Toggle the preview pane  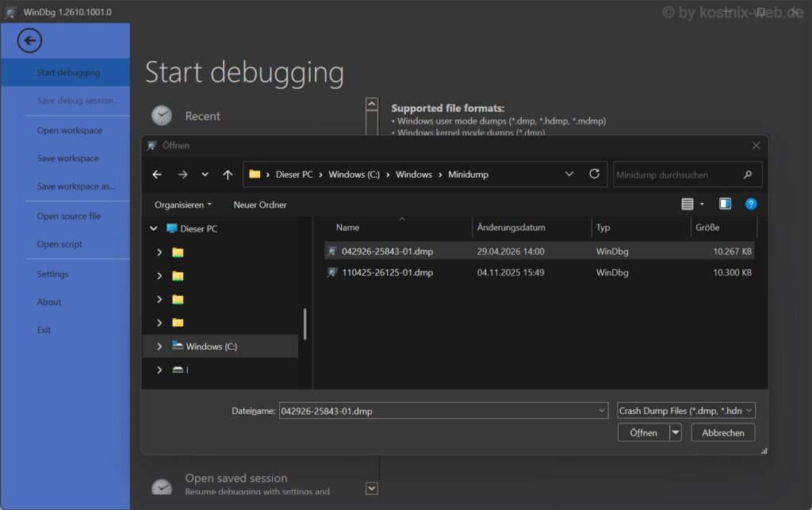tap(725, 204)
